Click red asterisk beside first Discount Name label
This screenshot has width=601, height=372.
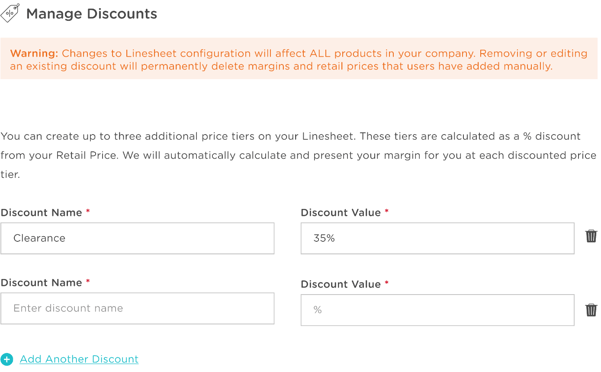[88, 211]
